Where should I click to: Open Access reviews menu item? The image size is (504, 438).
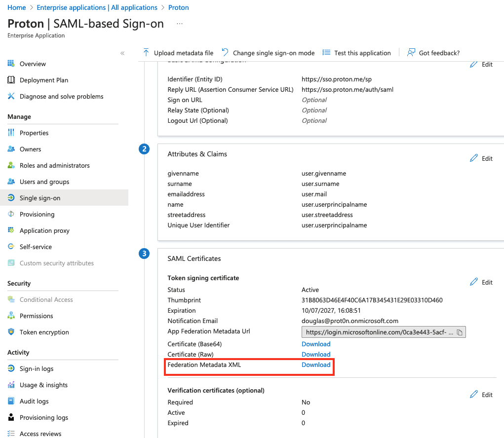(x=40, y=434)
